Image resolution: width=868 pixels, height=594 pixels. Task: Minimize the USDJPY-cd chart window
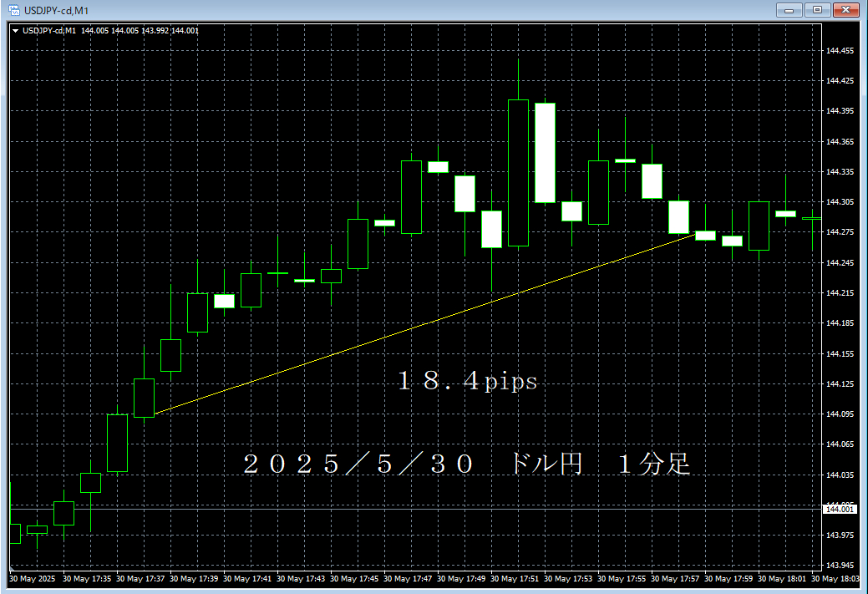pos(789,10)
